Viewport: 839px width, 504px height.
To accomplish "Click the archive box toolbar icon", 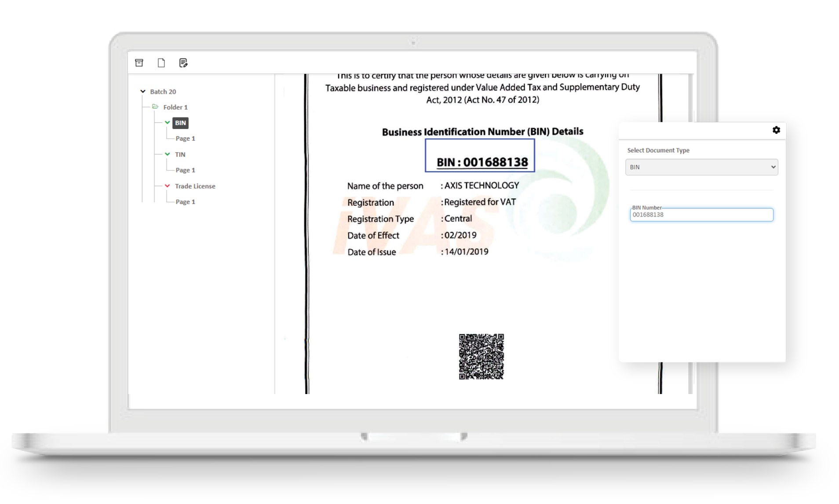I will click(x=139, y=63).
